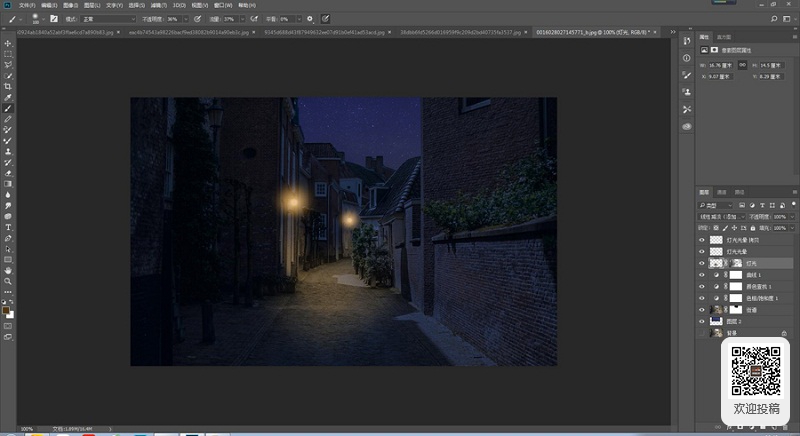Open brush settings gear in options bar
Image resolution: width=800 pixels, height=436 pixels.
310,19
